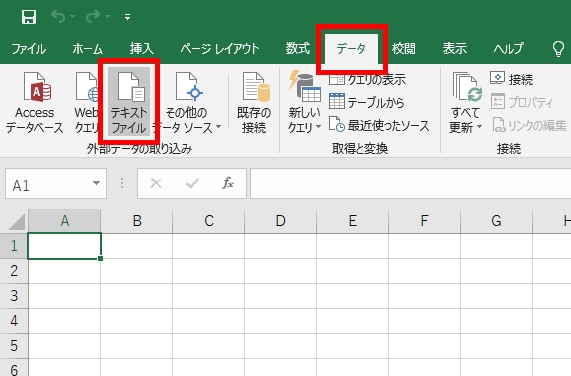Open the 新しいクエリ dropdown
571x376 pixels.
point(304,102)
